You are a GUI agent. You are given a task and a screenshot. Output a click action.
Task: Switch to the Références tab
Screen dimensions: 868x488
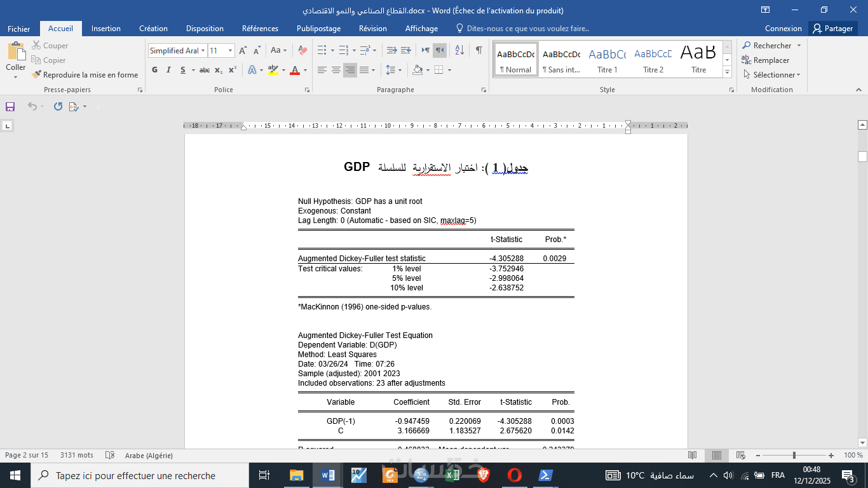260,29
